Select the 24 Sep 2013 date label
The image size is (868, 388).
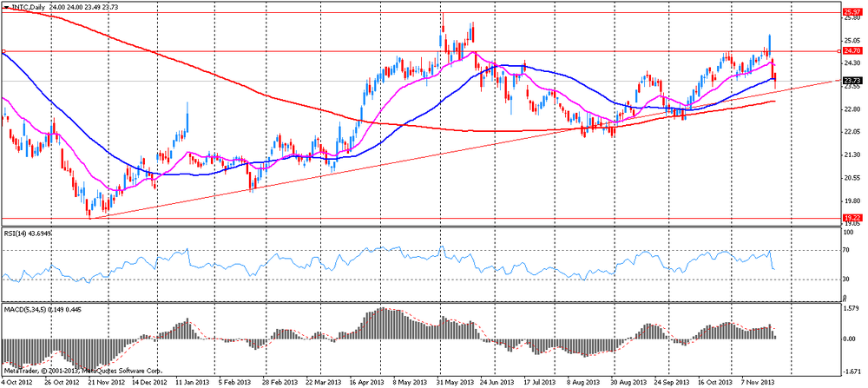pyautogui.click(x=674, y=383)
